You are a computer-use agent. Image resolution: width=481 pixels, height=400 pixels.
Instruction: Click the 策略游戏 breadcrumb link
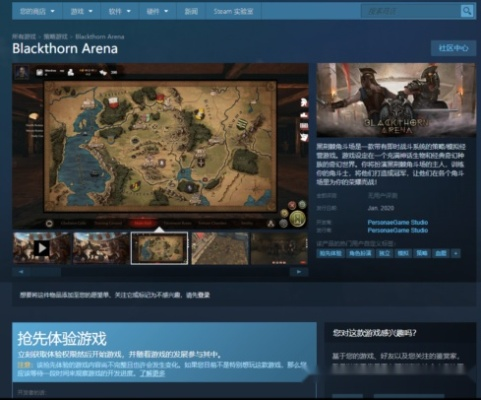(x=56, y=37)
